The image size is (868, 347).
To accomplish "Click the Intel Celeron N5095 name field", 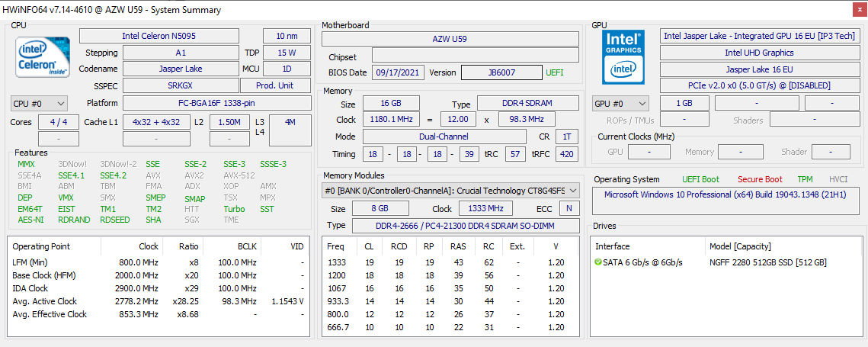I will (x=159, y=36).
